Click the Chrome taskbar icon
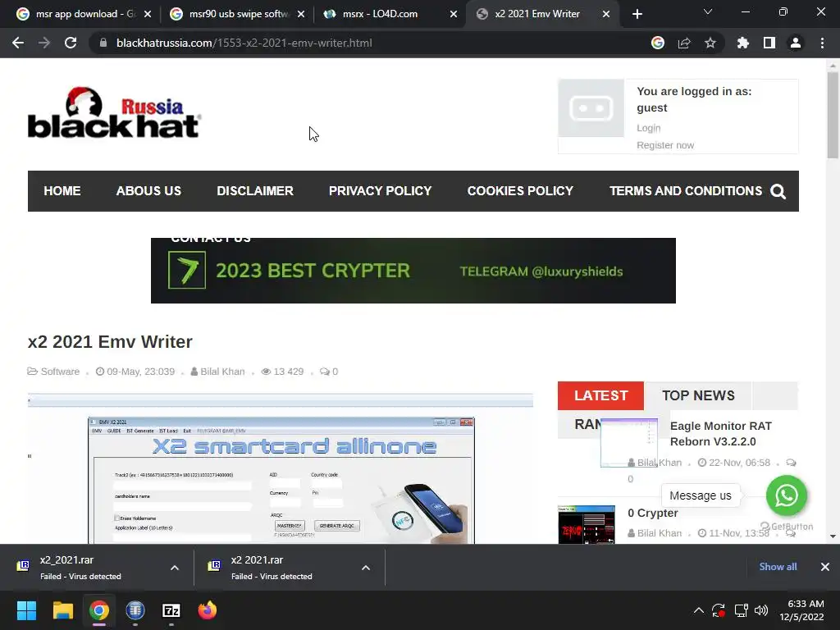 (99, 610)
